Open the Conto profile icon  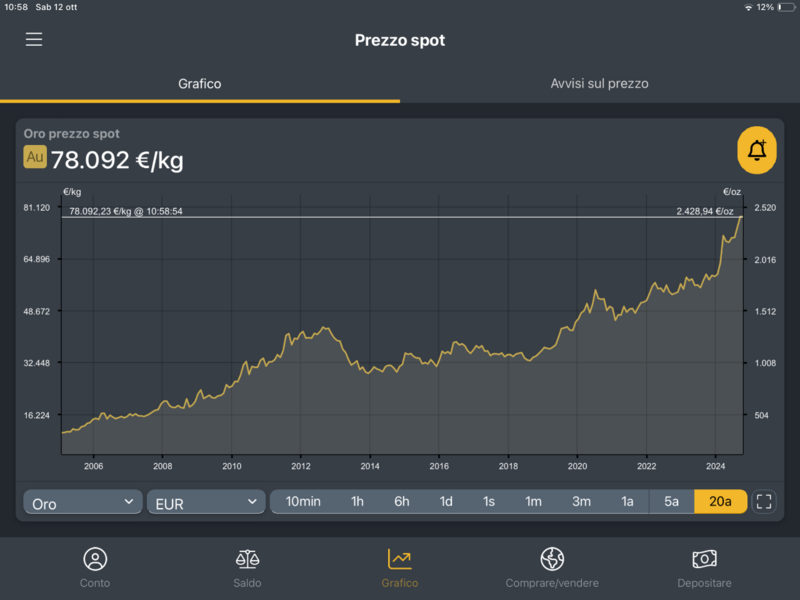click(x=95, y=559)
